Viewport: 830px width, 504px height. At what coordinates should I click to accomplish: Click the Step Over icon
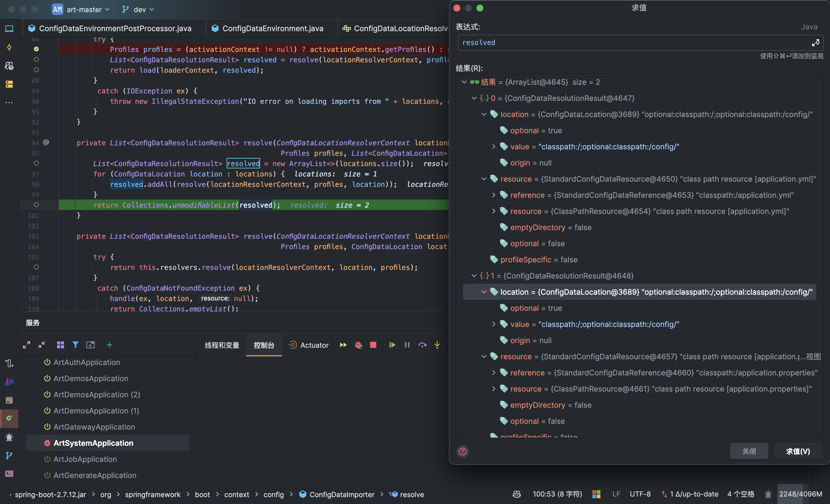(x=422, y=345)
